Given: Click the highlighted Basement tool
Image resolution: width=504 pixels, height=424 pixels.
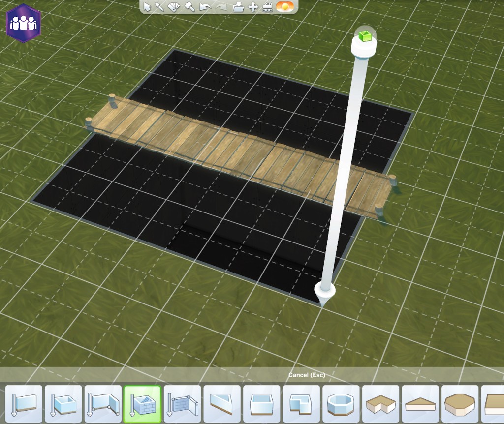Looking at the screenshot, I should point(143,404).
